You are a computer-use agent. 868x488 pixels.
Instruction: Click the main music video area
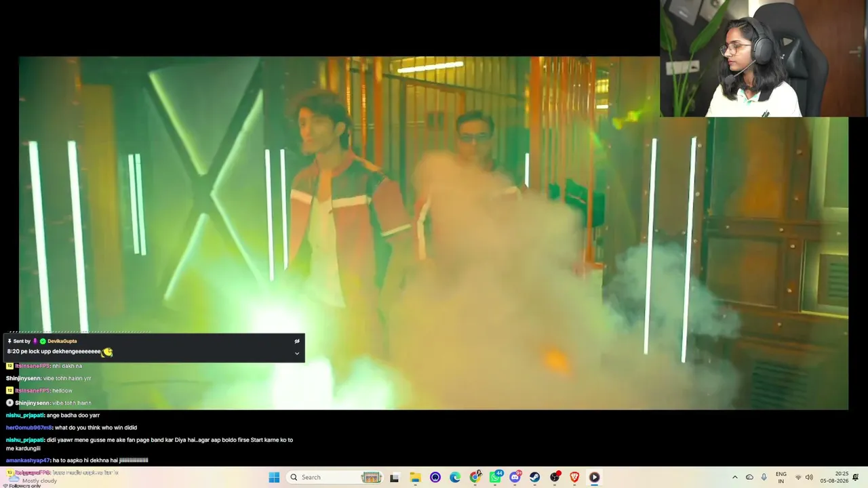[433, 233]
